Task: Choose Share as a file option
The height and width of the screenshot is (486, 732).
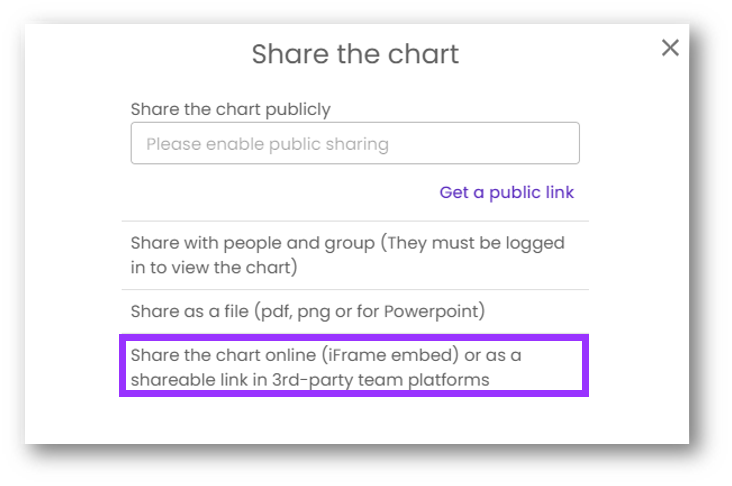Action: point(308,311)
